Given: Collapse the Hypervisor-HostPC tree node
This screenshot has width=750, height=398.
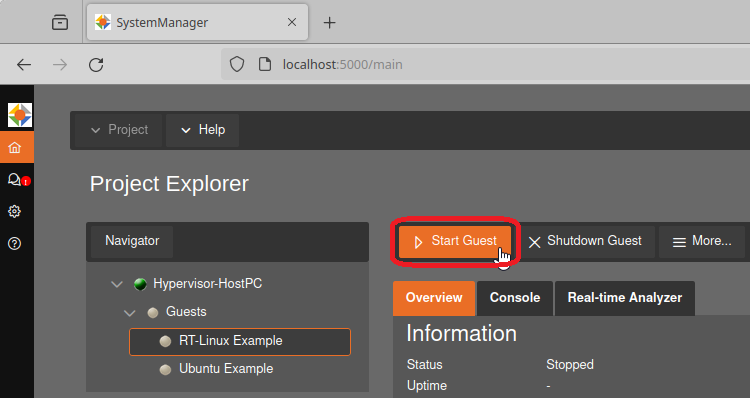Looking at the screenshot, I should (117, 284).
